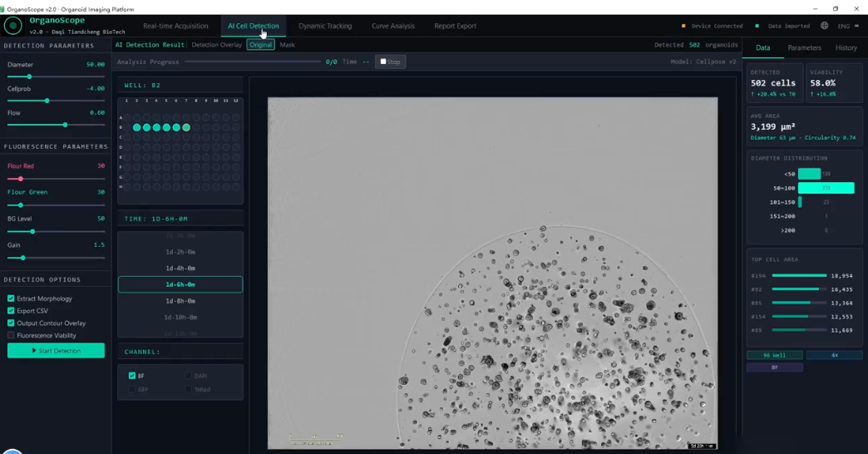Enable the GFP channel checkbox
The image size is (868, 454).
[131, 389]
